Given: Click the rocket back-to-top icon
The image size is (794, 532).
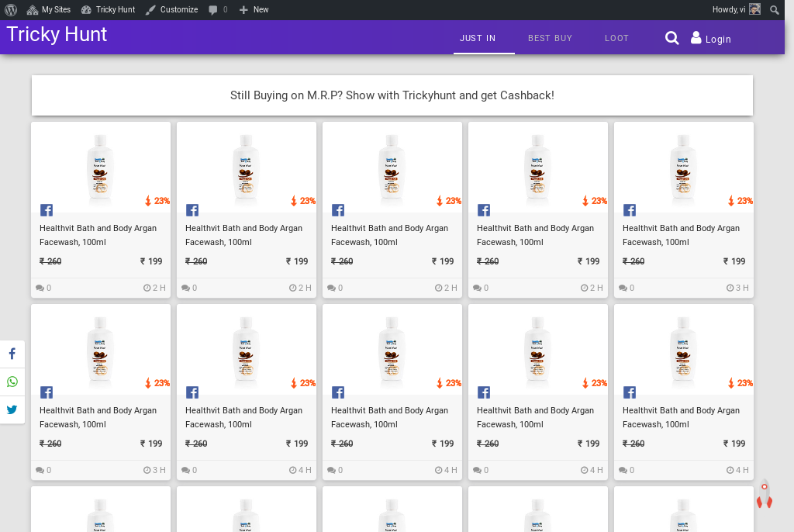Looking at the screenshot, I should coord(764,494).
